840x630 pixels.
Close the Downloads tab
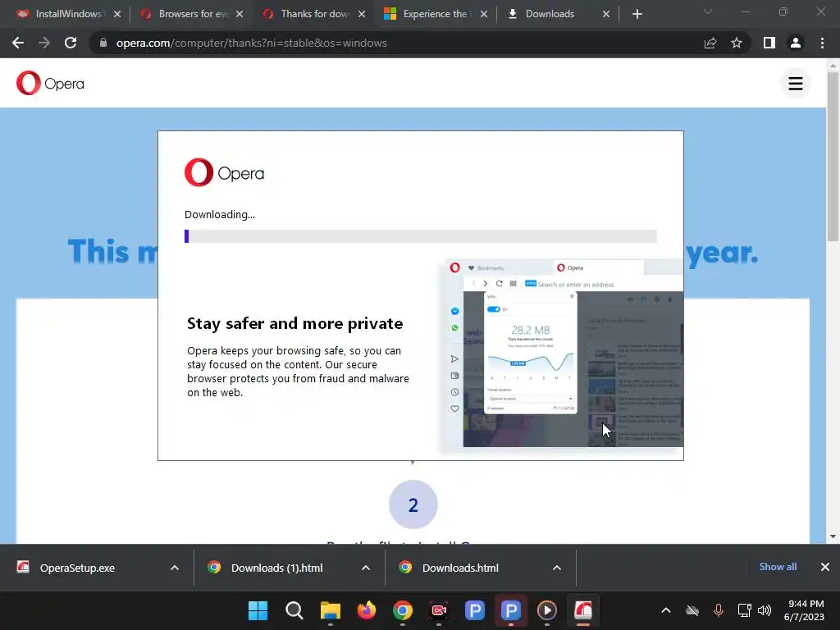[x=606, y=14]
